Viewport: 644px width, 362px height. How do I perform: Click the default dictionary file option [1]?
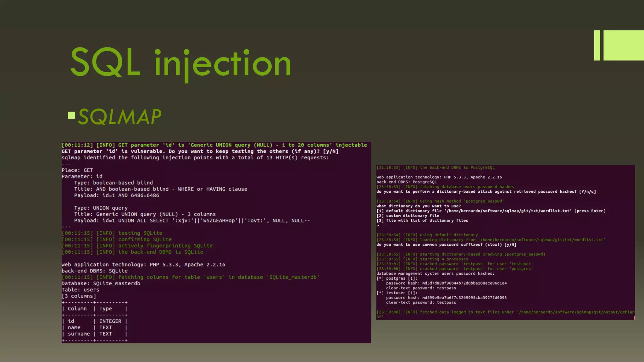(x=491, y=211)
